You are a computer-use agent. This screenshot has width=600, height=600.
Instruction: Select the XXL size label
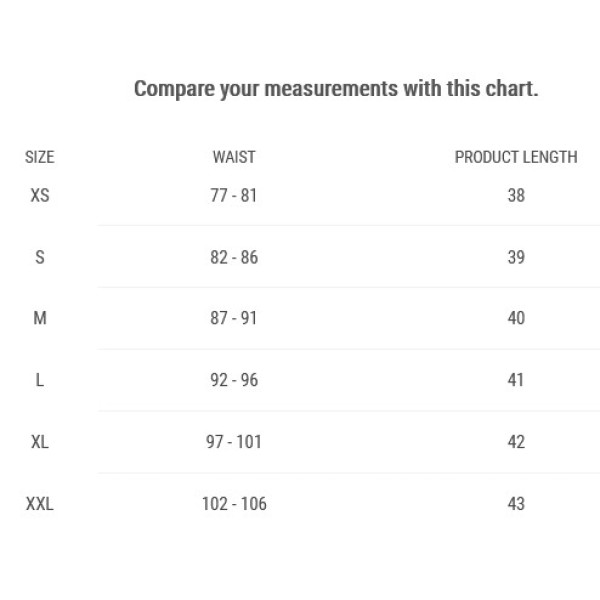[x=40, y=504]
